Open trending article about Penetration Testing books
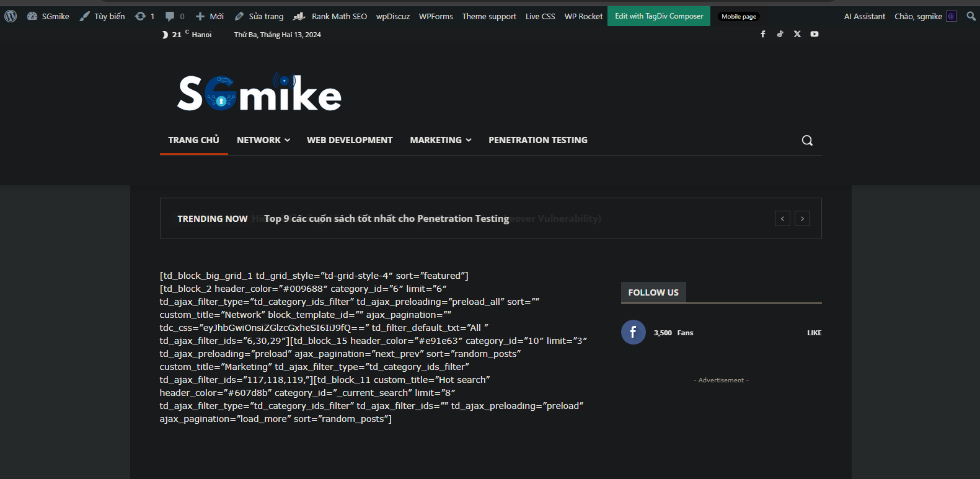Screen dimensions: 980x479 coord(387,219)
